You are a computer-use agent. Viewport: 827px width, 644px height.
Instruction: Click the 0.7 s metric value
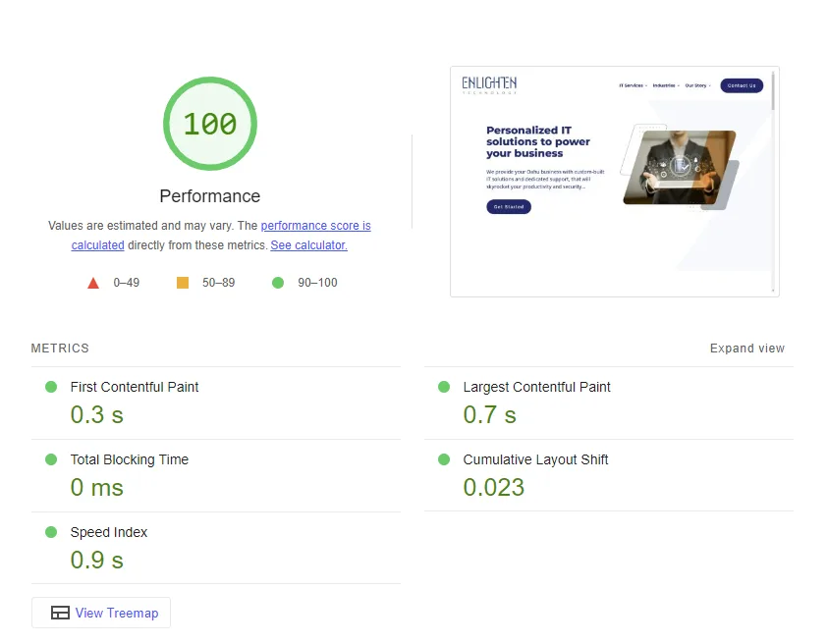tap(489, 414)
